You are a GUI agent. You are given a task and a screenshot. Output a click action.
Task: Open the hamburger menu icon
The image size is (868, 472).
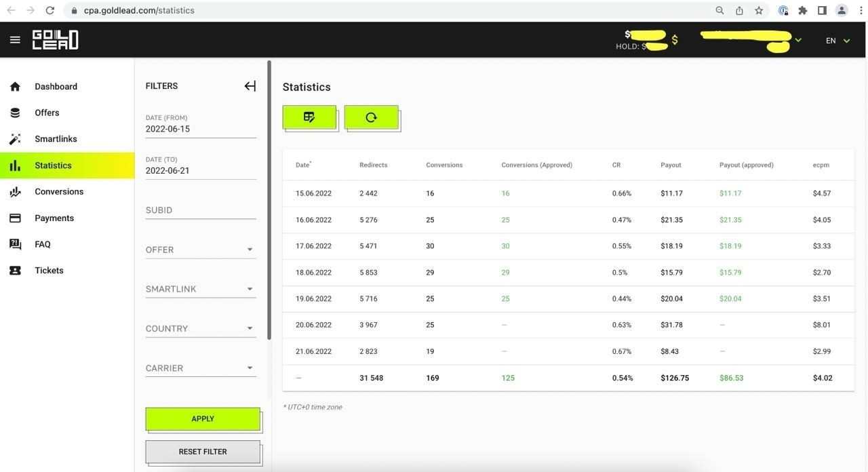click(15, 40)
